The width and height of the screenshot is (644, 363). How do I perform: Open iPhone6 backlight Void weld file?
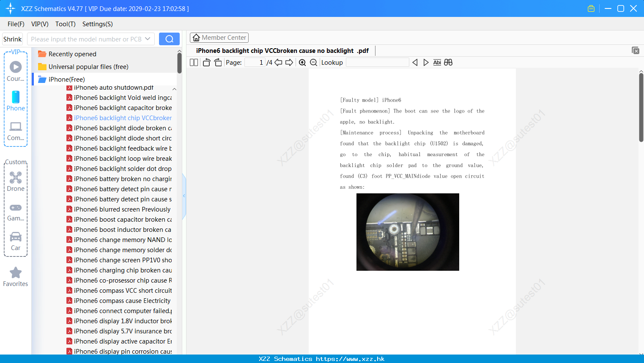[x=119, y=98]
